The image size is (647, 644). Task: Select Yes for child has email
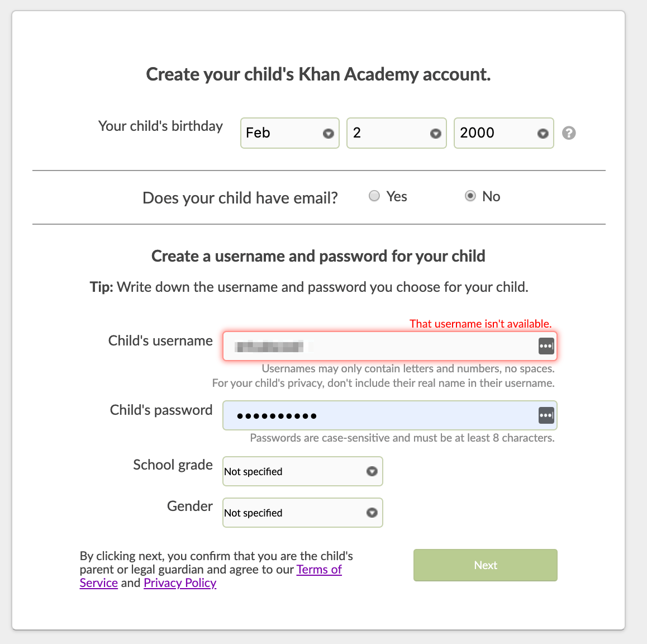pyautogui.click(x=374, y=196)
